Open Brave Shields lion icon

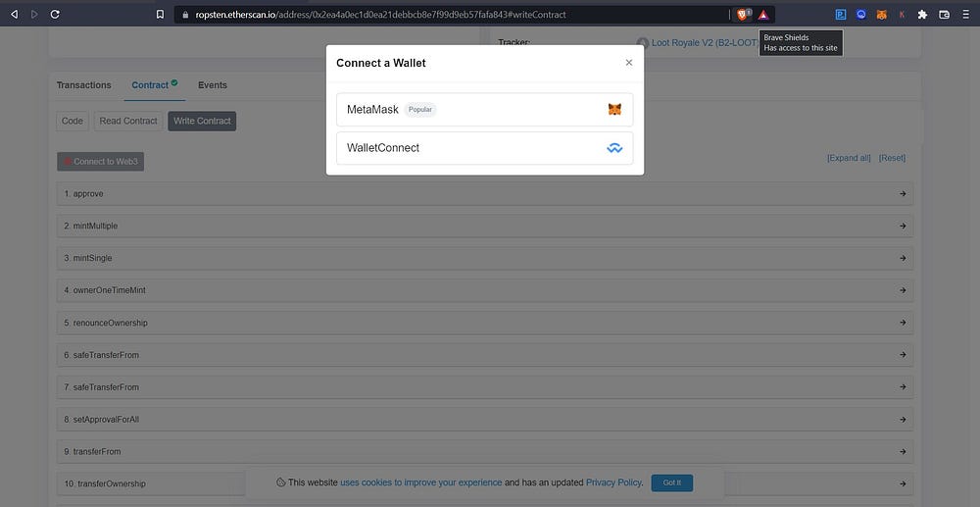tap(742, 15)
